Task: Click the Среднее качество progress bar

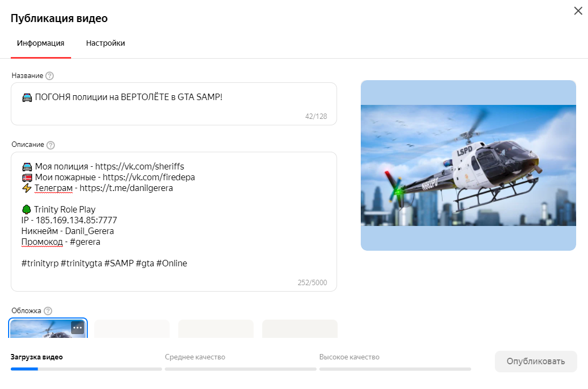Action: 241,369
